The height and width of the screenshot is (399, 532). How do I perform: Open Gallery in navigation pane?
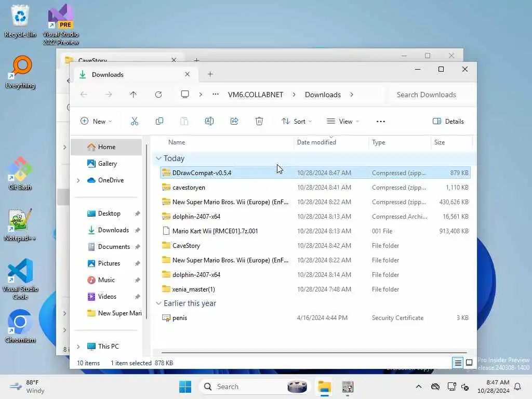point(107,164)
